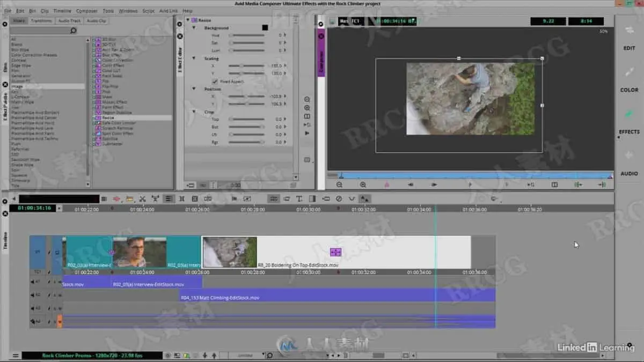Click the Background color swatch

tap(265, 27)
